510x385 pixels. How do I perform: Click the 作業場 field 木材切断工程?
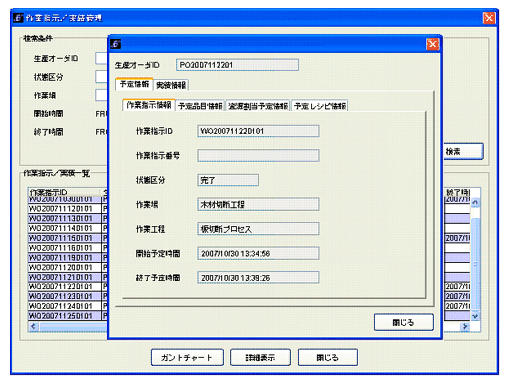pyautogui.click(x=258, y=204)
